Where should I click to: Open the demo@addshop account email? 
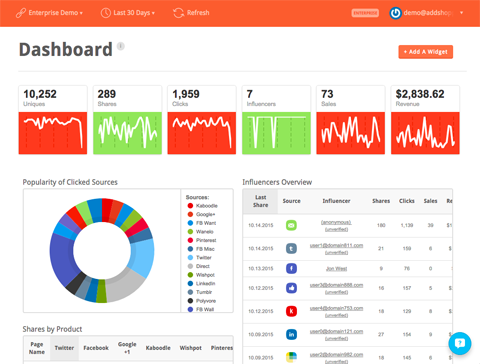428,13
